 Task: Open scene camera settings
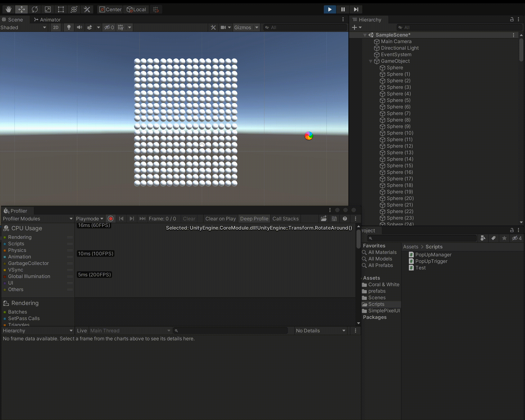pyautogui.click(x=225, y=28)
